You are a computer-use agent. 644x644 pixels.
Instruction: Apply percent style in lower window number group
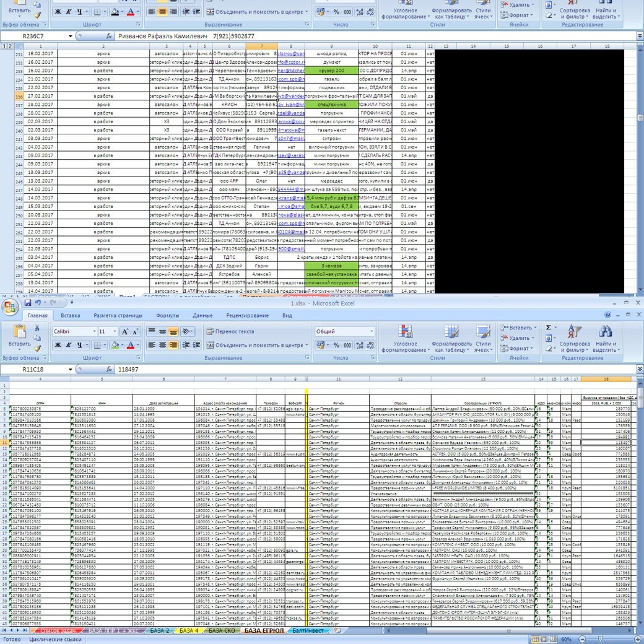[336, 345]
